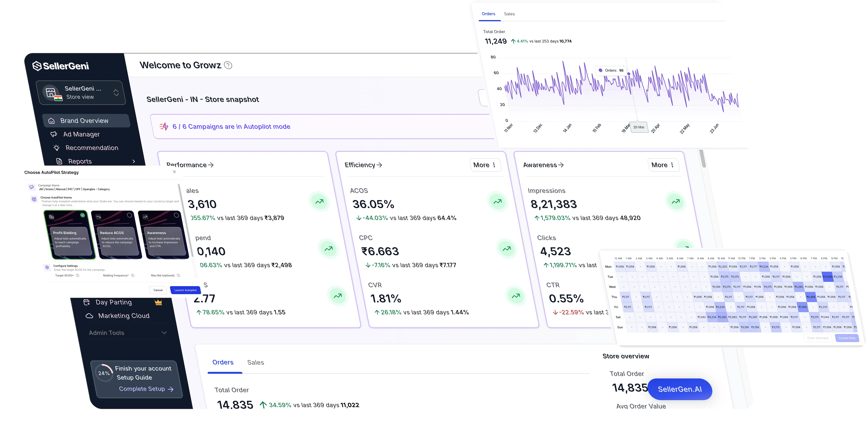Viewport: 868px width, 433px height.
Task: Click the Day Parting premium crown icon
Action: point(158,302)
